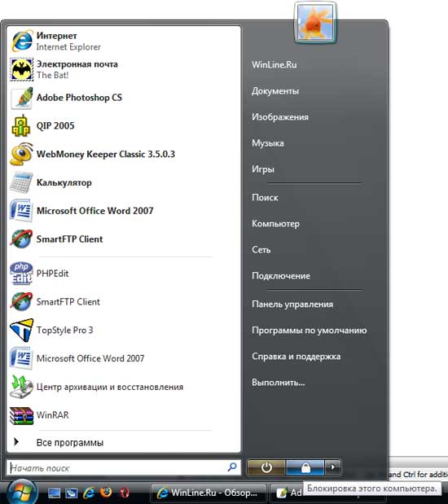Open PHPEdit program icon

click(21, 274)
